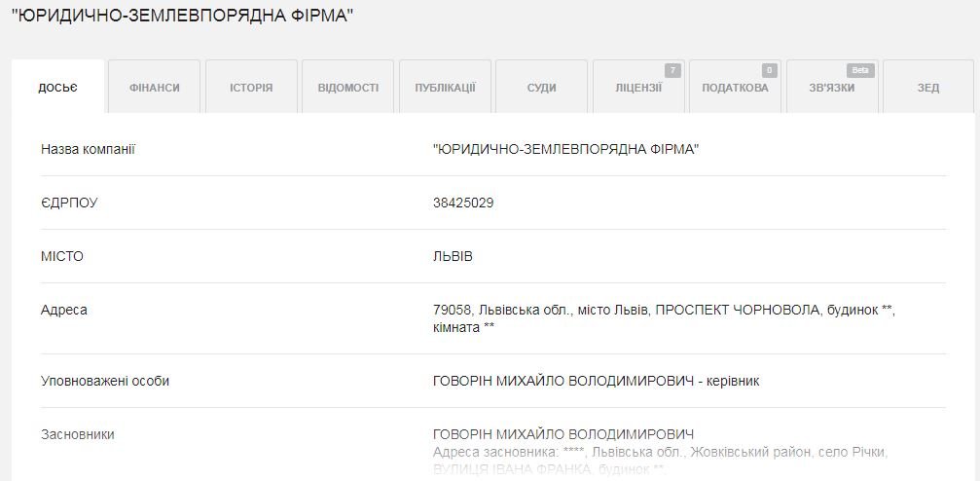Click the ЄДРПОУ code 38425029
The width and height of the screenshot is (980, 481).
click(x=463, y=203)
